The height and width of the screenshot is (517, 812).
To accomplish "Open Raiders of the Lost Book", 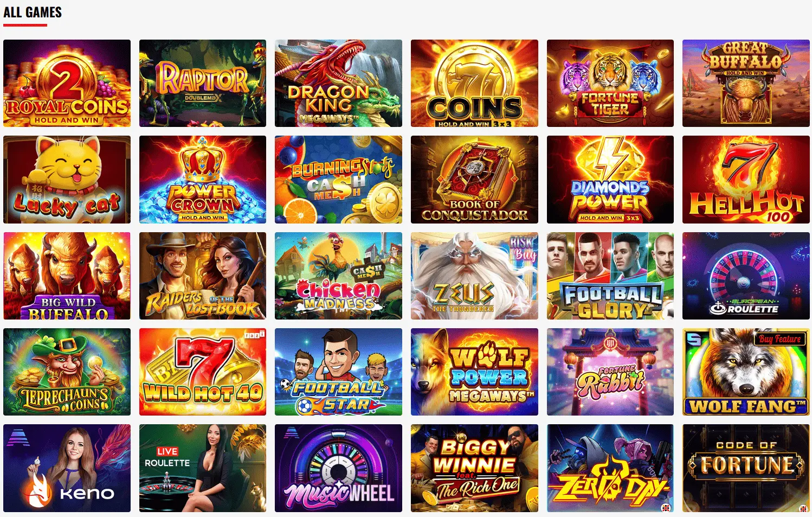I will point(203,276).
